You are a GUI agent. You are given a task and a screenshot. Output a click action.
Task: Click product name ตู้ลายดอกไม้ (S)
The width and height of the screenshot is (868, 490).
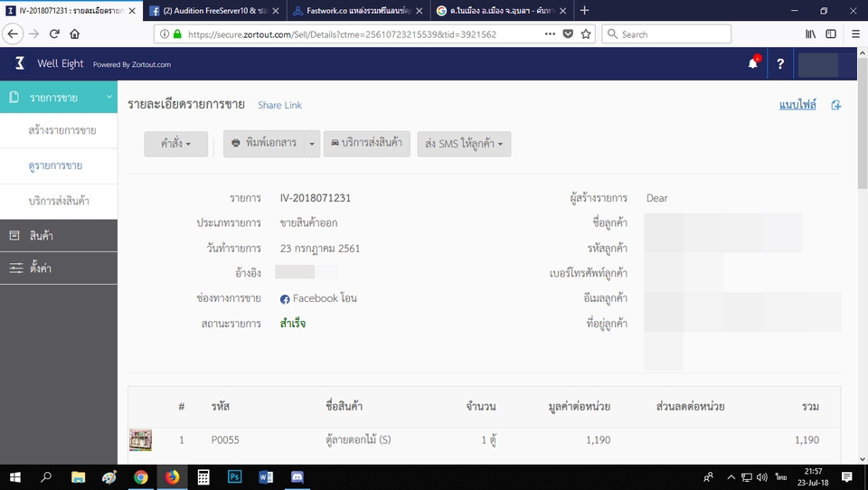[x=358, y=440]
